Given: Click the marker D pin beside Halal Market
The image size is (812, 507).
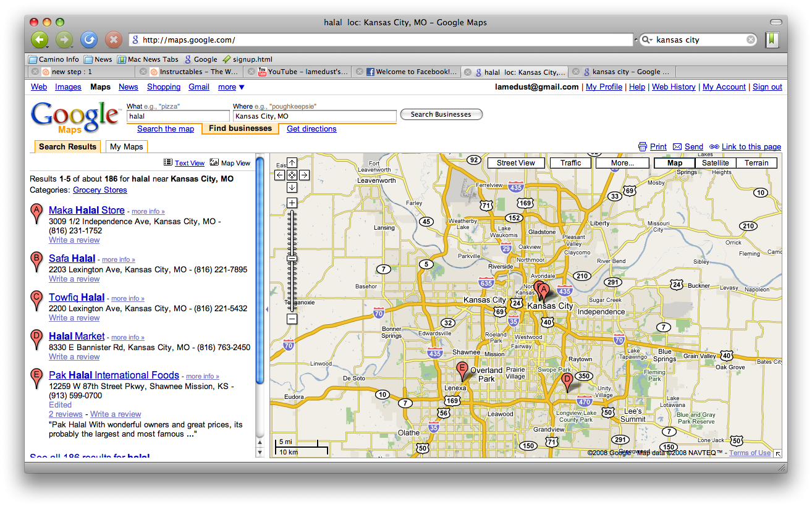Looking at the screenshot, I should 36,340.
